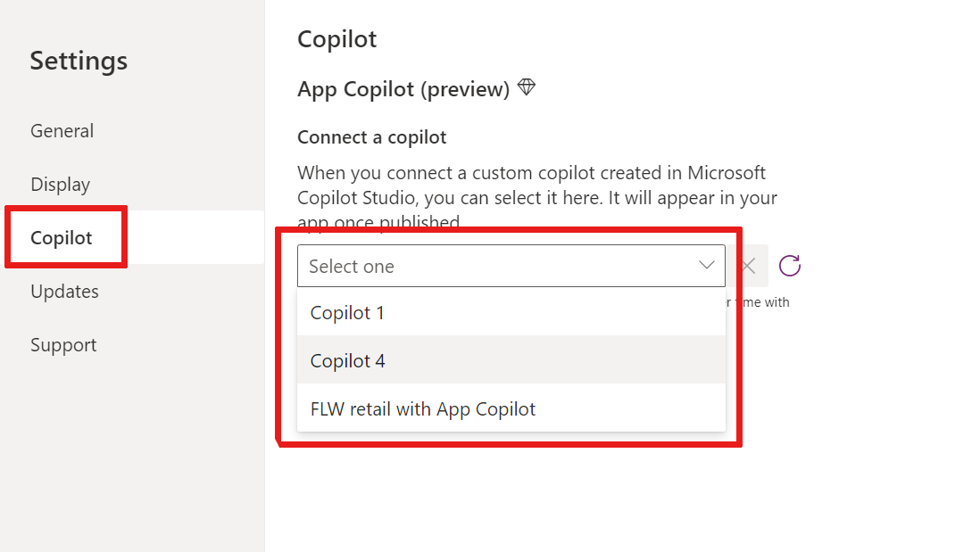Open the Support settings section
The height and width of the screenshot is (552, 980).
(63, 345)
